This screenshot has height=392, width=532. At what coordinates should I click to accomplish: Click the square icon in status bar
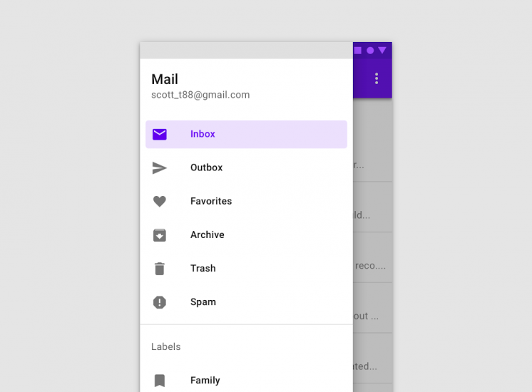coord(358,51)
